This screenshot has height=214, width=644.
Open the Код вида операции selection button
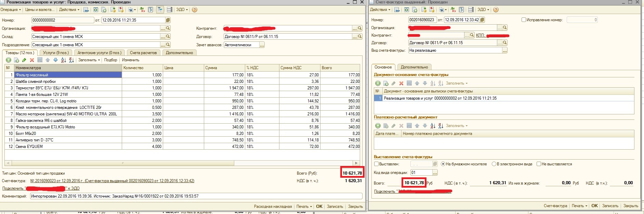click(x=435, y=173)
